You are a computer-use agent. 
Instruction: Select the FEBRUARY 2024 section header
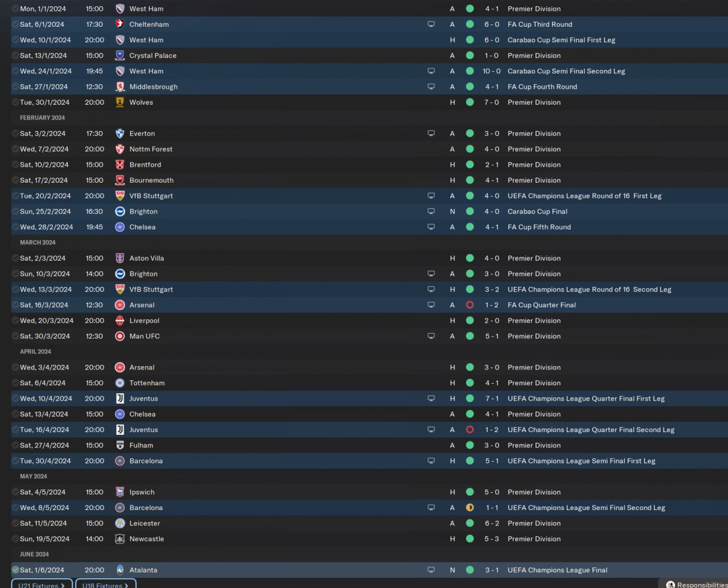point(42,118)
